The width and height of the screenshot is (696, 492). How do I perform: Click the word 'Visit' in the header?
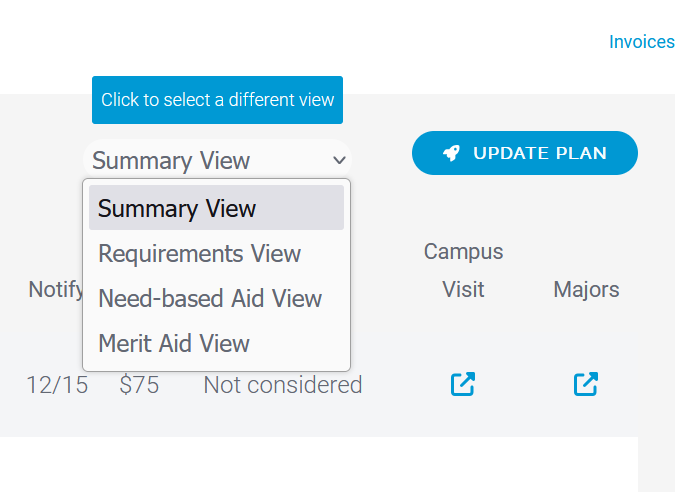pyautogui.click(x=463, y=290)
